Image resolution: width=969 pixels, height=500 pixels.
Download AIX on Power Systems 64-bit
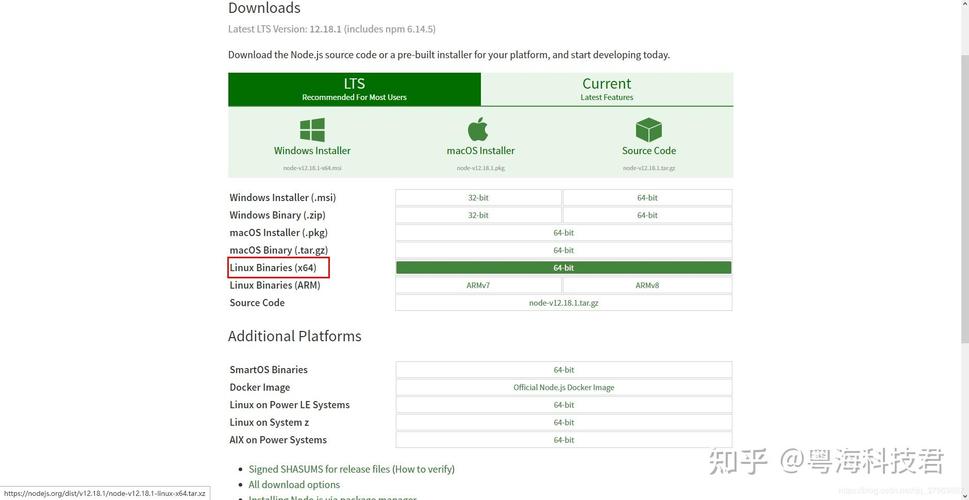[564, 440]
